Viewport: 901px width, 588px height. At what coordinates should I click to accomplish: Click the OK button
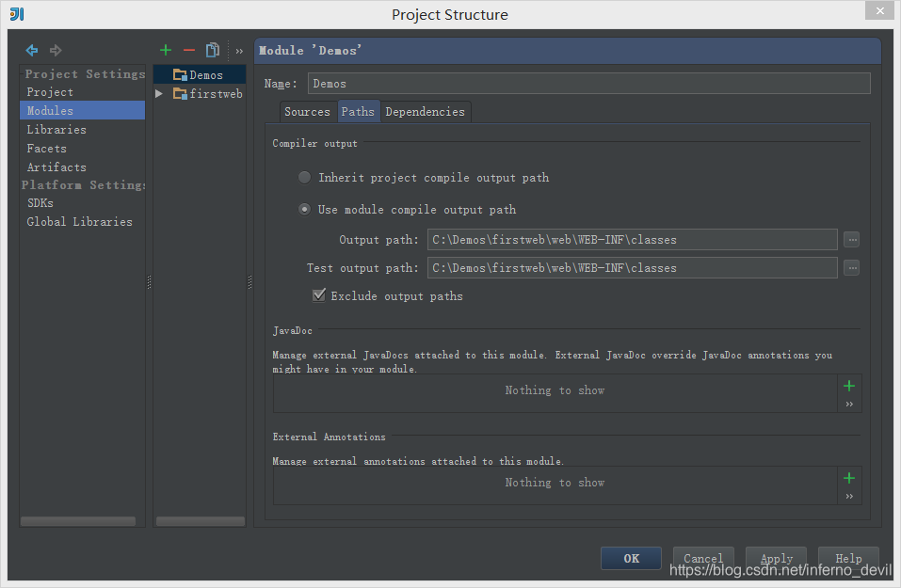coord(631,558)
